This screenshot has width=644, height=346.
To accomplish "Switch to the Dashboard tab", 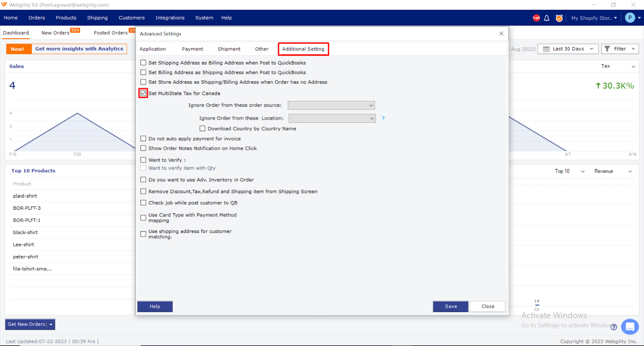I will tap(16, 33).
